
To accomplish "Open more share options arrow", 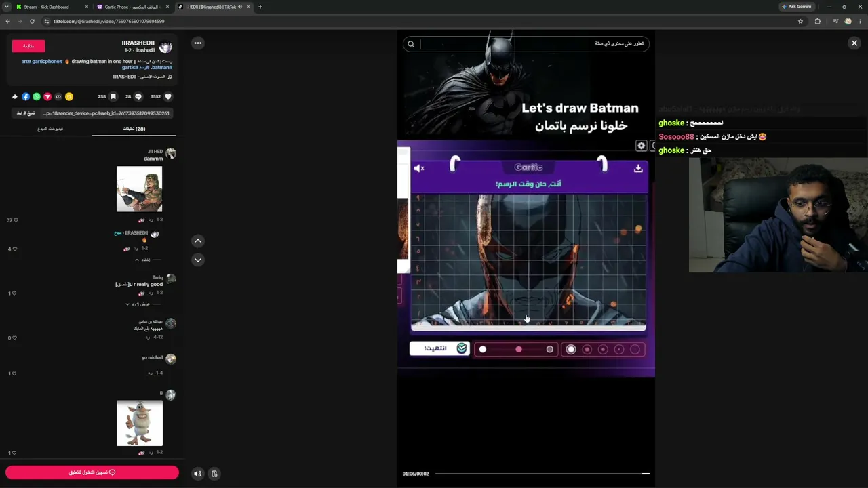I will click(15, 96).
